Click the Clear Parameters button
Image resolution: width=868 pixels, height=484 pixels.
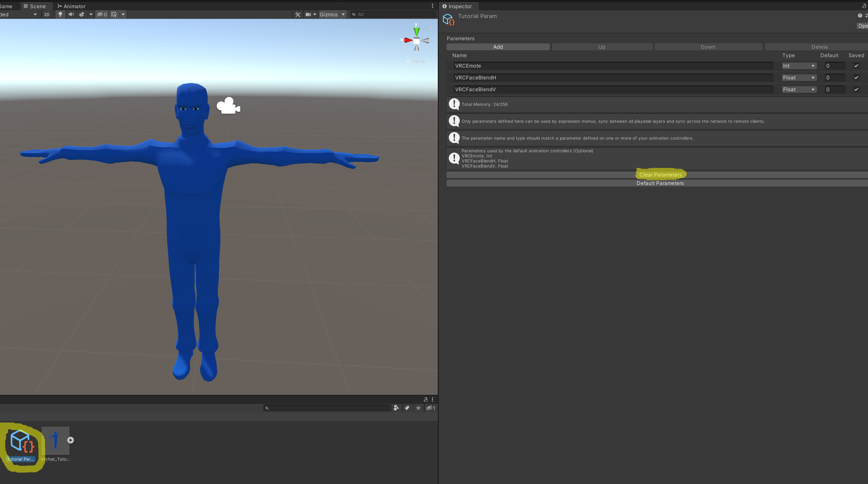[660, 175]
